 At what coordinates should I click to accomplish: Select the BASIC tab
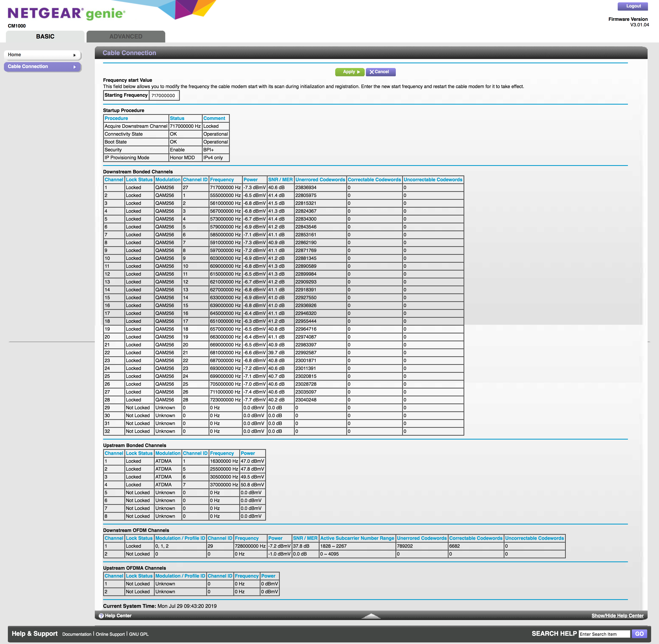(x=45, y=37)
